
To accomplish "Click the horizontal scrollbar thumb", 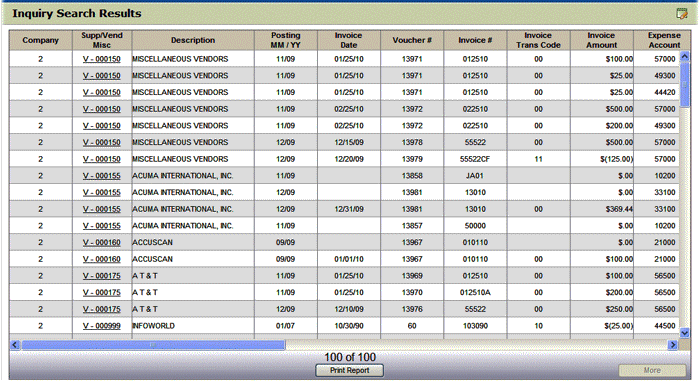I will coord(153,345).
